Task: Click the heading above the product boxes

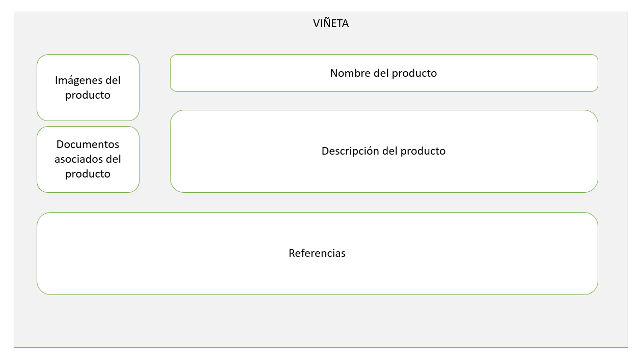Action: pyautogui.click(x=331, y=23)
